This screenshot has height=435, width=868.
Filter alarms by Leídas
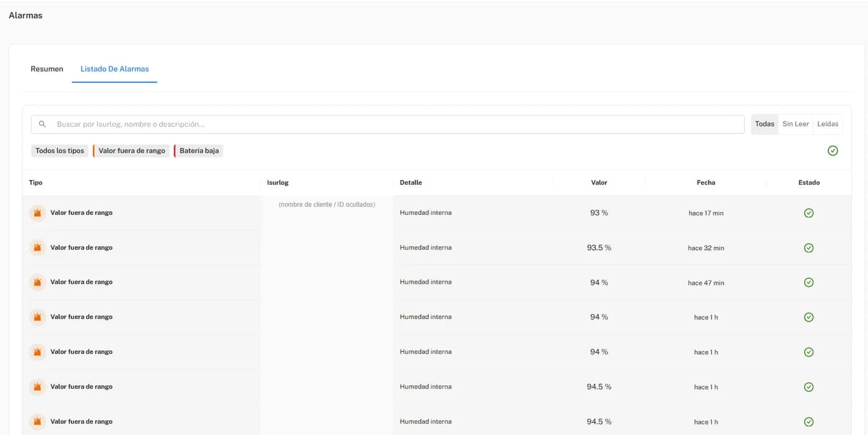(828, 124)
